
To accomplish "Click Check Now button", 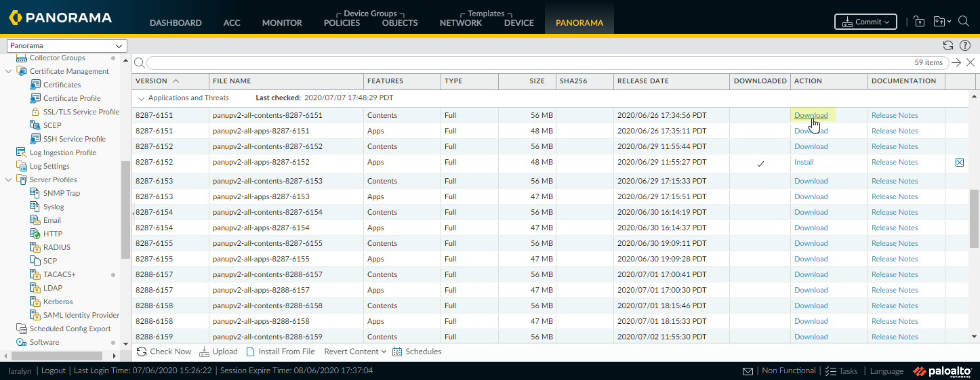I will [x=164, y=352].
